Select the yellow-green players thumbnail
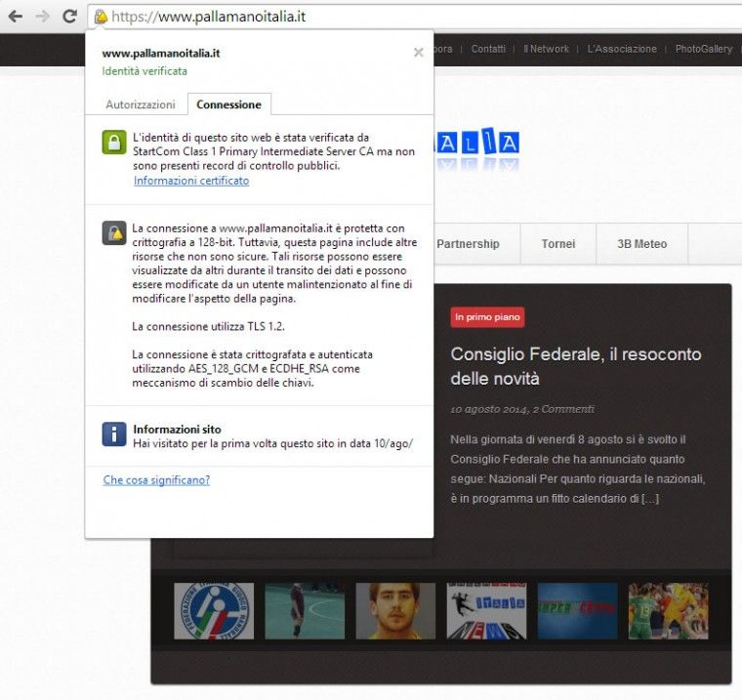 (668, 611)
